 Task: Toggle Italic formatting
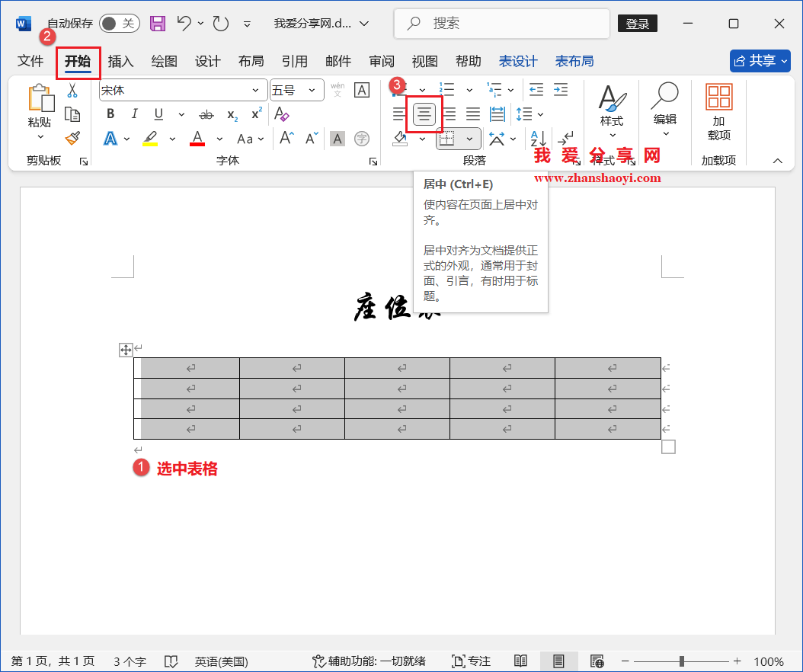[134, 114]
